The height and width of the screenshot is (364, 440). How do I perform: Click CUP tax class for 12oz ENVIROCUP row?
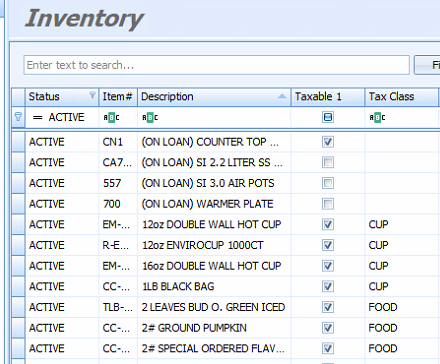coord(378,245)
